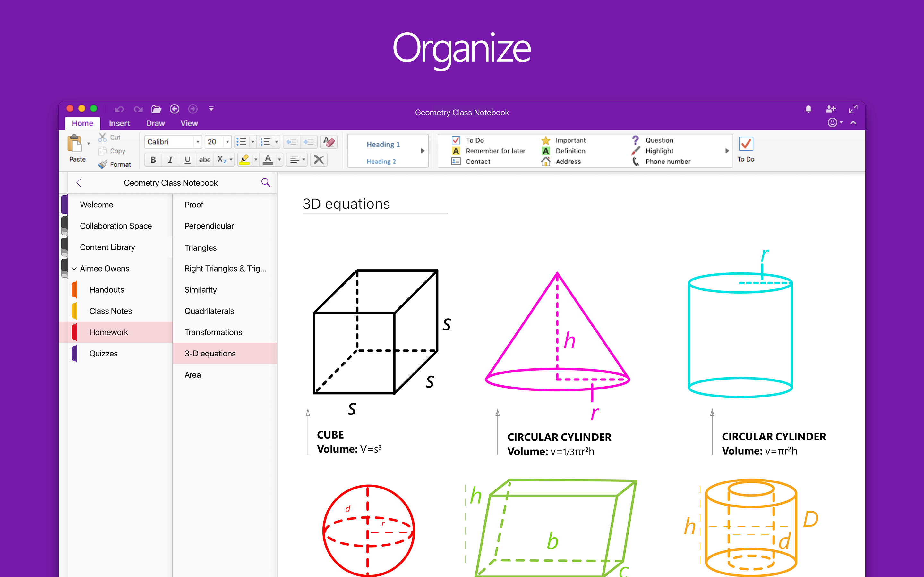Open the Calibri font dropdown
The width and height of the screenshot is (924, 577).
(x=198, y=142)
